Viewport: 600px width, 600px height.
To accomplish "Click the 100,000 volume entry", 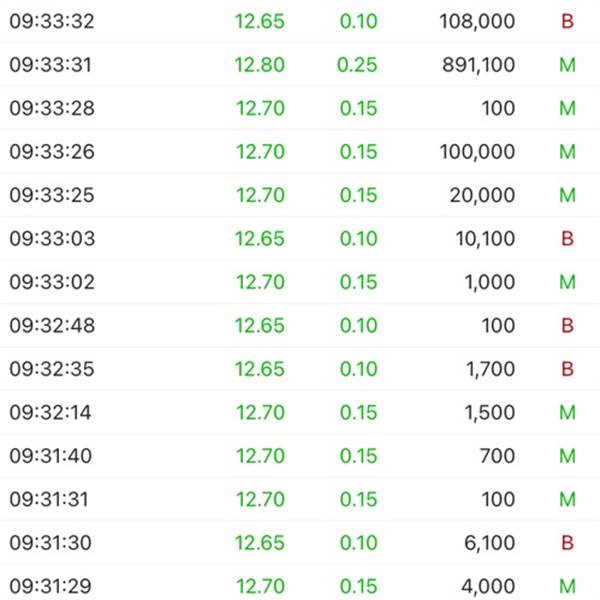I will tap(477, 152).
